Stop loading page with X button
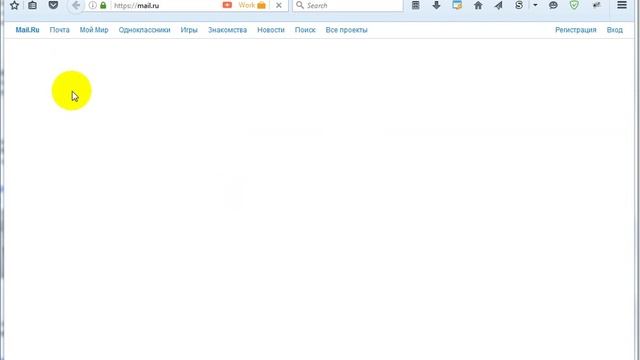Screen dimensions: 640x360 279,5
